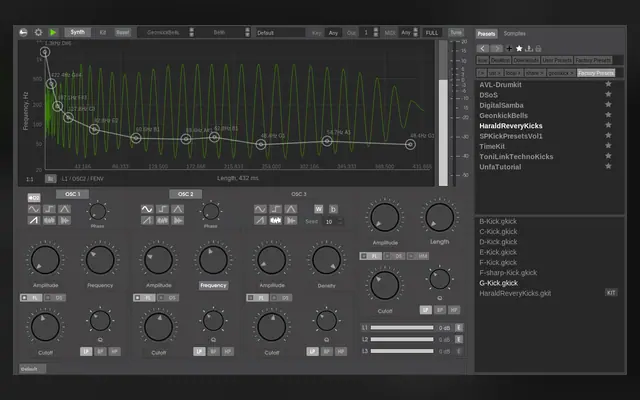Favorite the AVL-Drumkit preset folder
Screen dimensions: 640x400
click(608, 84)
